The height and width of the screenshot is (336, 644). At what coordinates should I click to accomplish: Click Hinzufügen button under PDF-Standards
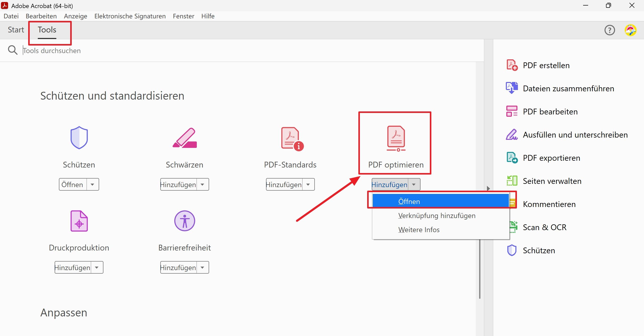point(284,184)
